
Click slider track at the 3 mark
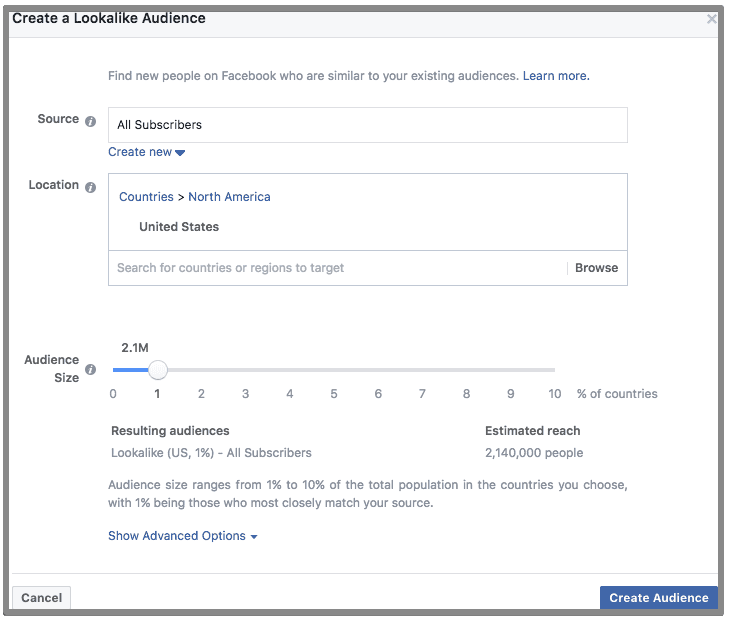pyautogui.click(x=245, y=370)
